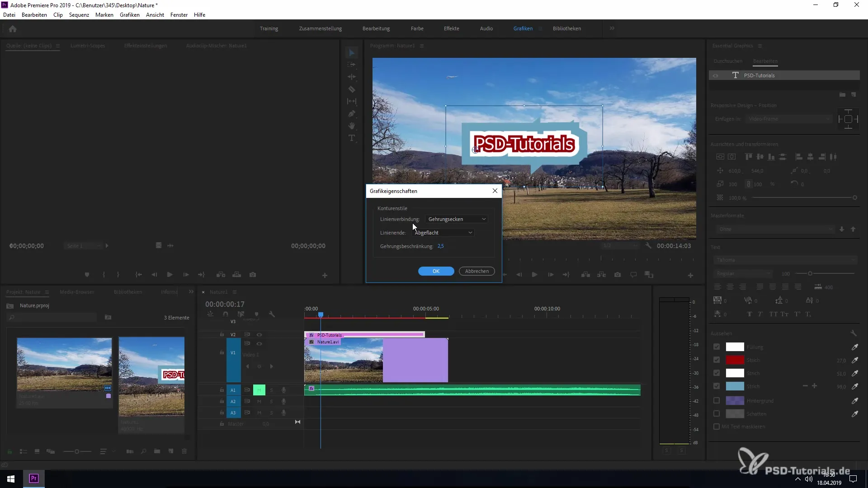Play the Program Monitor sequence
The height and width of the screenshot is (488, 868).
tap(534, 275)
